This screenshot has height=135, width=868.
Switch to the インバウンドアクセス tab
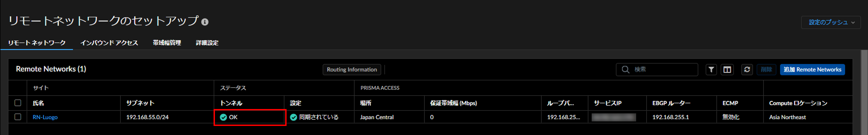[109, 43]
